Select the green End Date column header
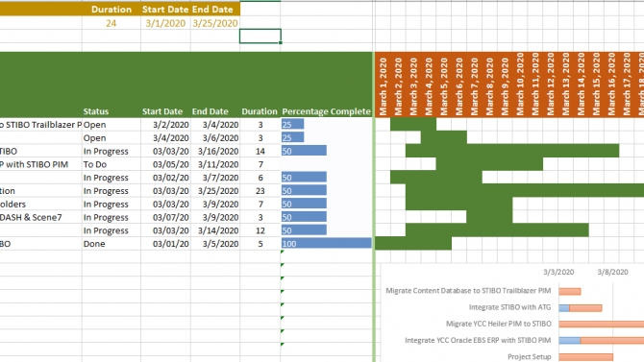The height and width of the screenshot is (362, 644). pyautogui.click(x=210, y=111)
